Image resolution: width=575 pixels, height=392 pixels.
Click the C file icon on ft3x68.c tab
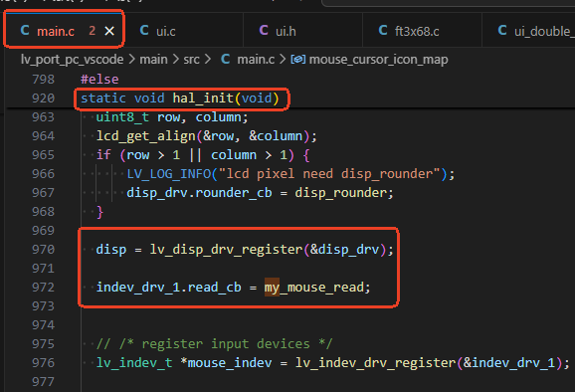click(x=383, y=31)
